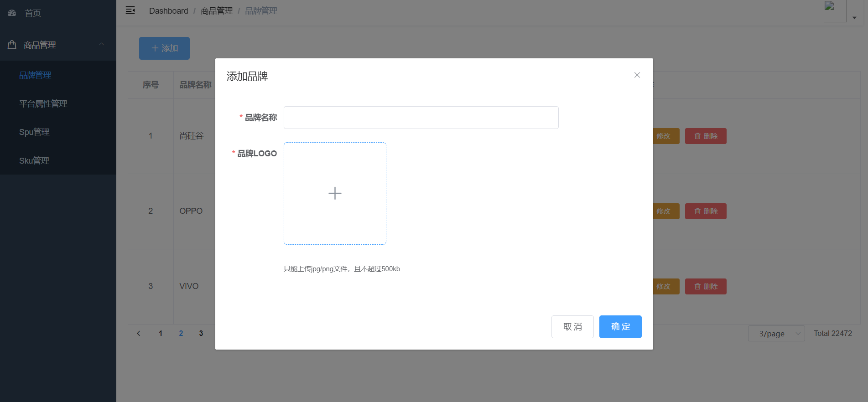Screen dimensions: 868x402
Task: Click 删除 button for OPPO row
Action: [x=706, y=211]
